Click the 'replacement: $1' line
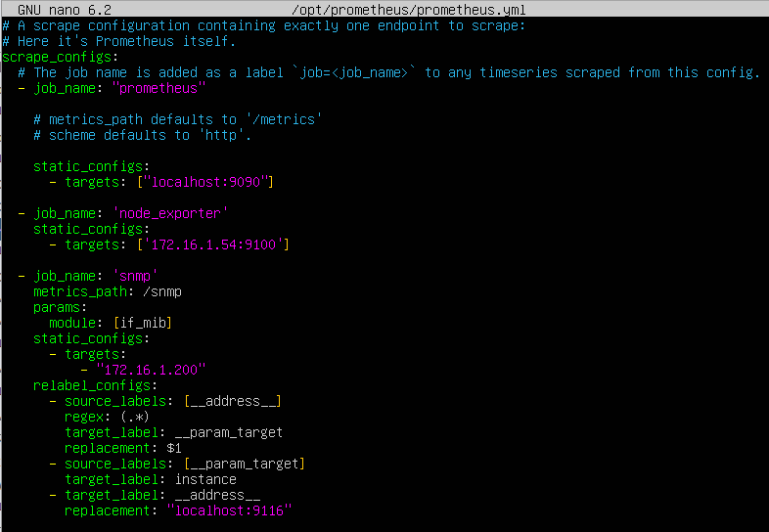769x532 pixels. click(x=123, y=448)
